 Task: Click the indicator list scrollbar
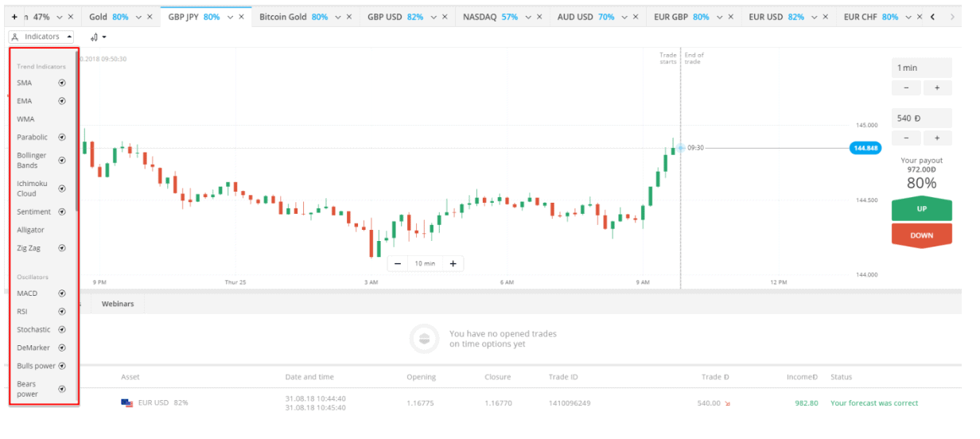[x=76, y=131]
